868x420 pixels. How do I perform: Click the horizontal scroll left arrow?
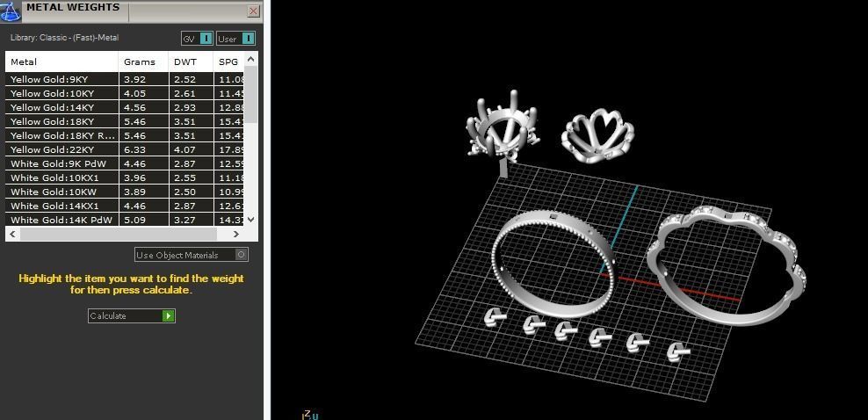point(12,234)
